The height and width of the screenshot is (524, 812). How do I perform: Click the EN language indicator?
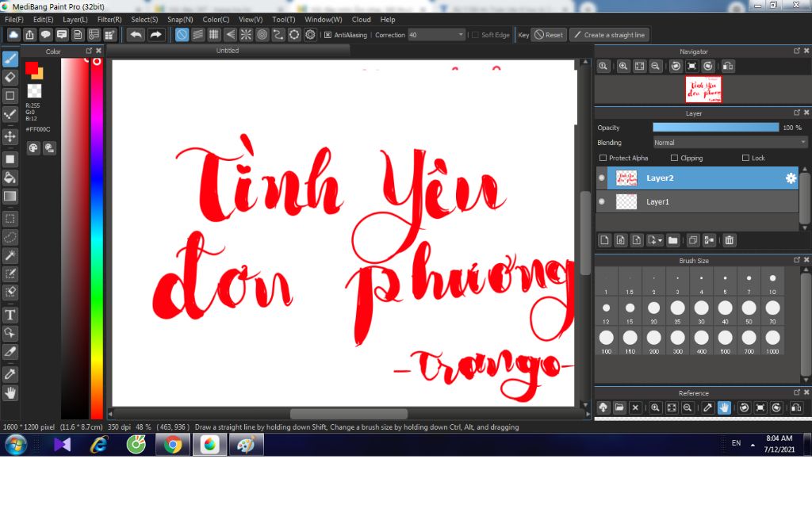[736, 442]
